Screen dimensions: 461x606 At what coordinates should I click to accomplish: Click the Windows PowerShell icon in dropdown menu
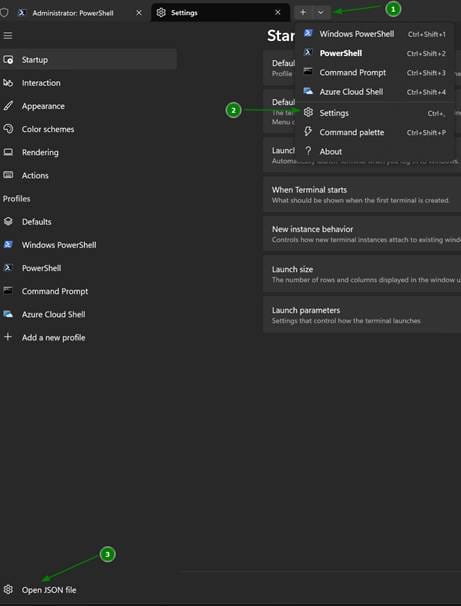pyautogui.click(x=308, y=33)
